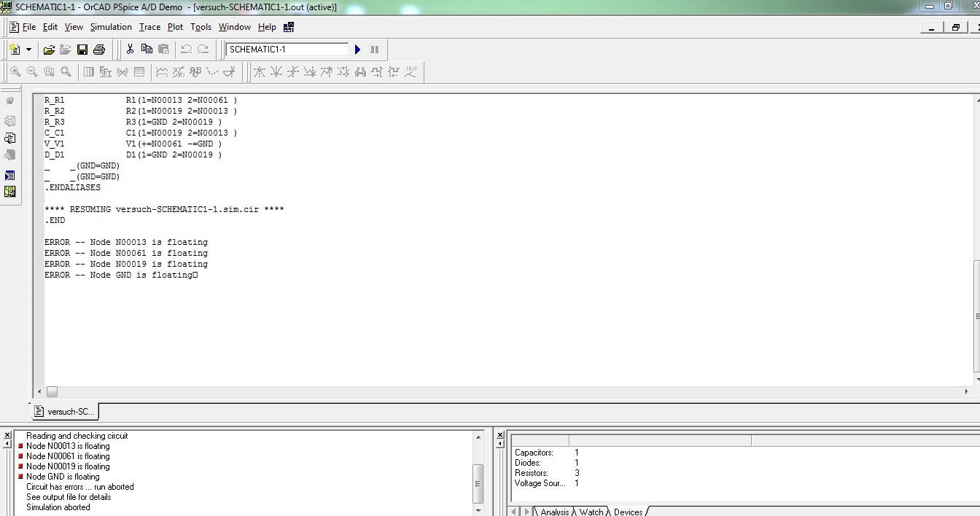980x516 pixels.
Task: Open the dropdown arrow beside New icon
Action: [29, 50]
